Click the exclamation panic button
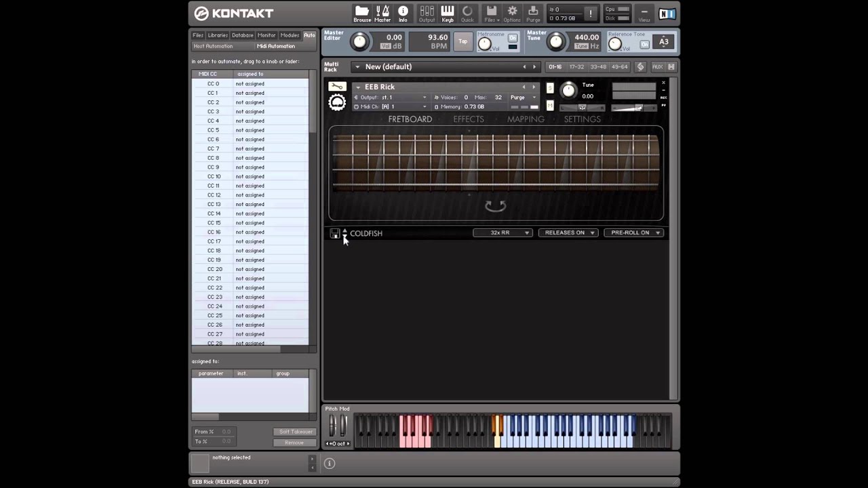 pyautogui.click(x=591, y=14)
